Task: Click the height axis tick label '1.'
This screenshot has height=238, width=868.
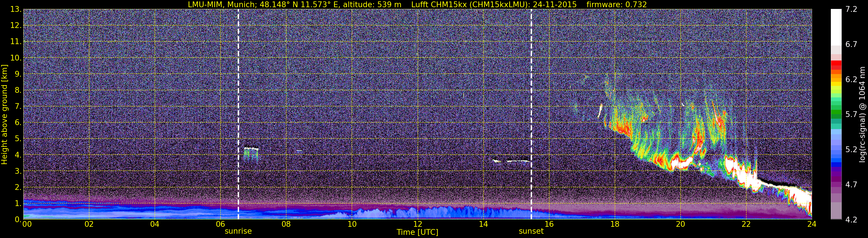Action: click(18, 203)
